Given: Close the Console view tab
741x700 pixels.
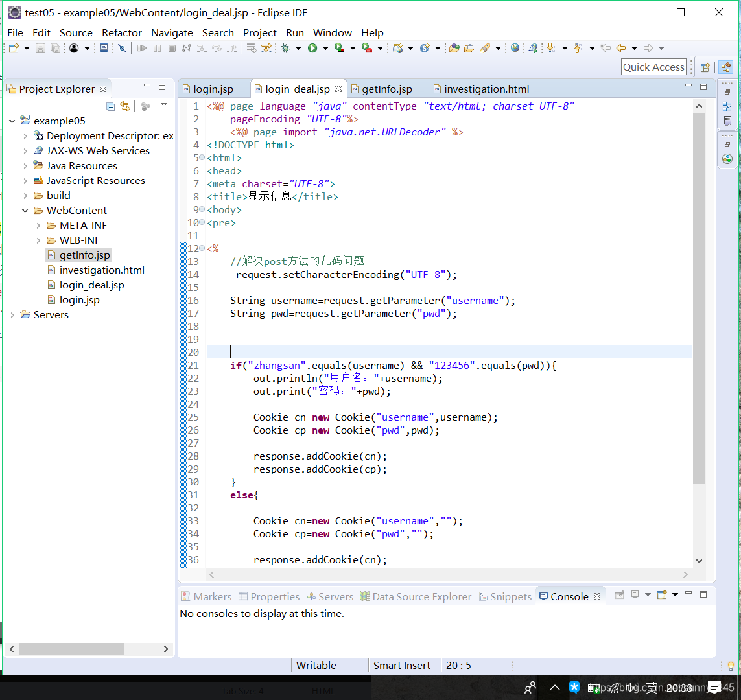Looking at the screenshot, I should click(x=597, y=596).
